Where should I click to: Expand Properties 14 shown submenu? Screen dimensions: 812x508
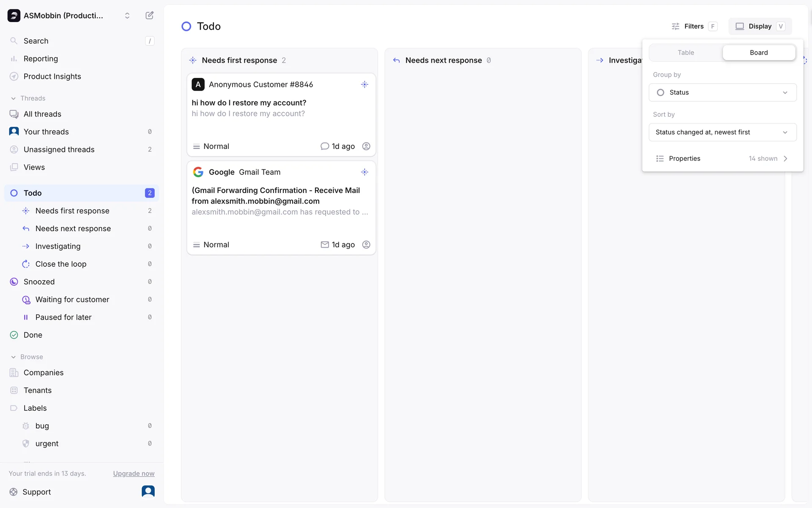(x=722, y=159)
